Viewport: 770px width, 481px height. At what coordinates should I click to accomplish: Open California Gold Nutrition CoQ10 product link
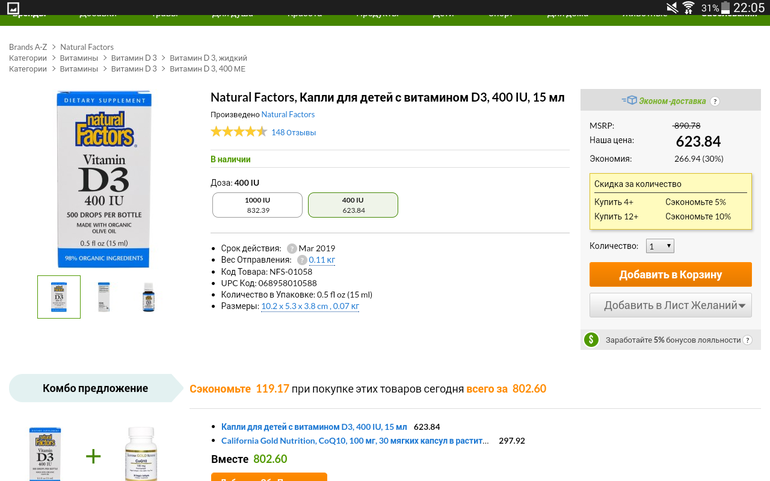click(355, 440)
